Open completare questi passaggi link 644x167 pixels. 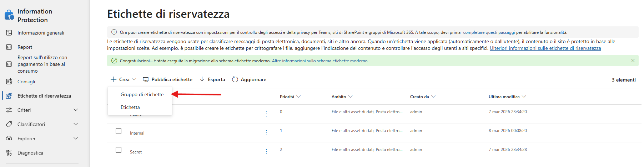point(489,32)
